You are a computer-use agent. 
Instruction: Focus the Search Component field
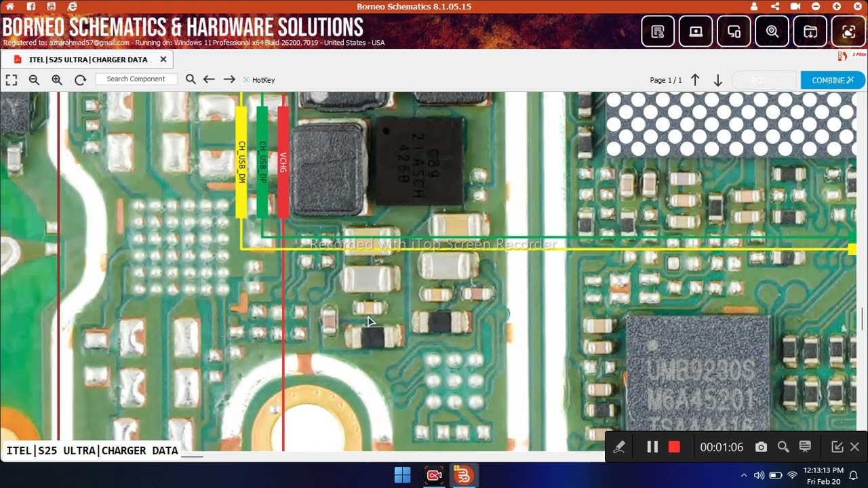click(136, 79)
